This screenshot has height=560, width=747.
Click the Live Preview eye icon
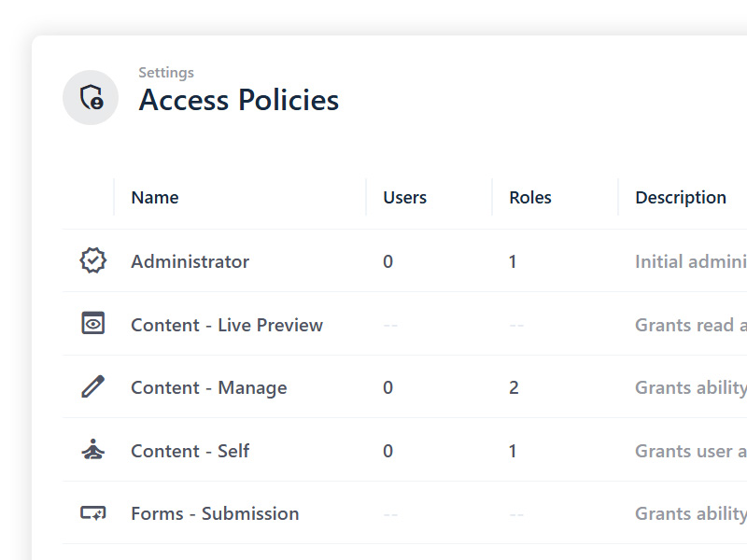pos(92,324)
